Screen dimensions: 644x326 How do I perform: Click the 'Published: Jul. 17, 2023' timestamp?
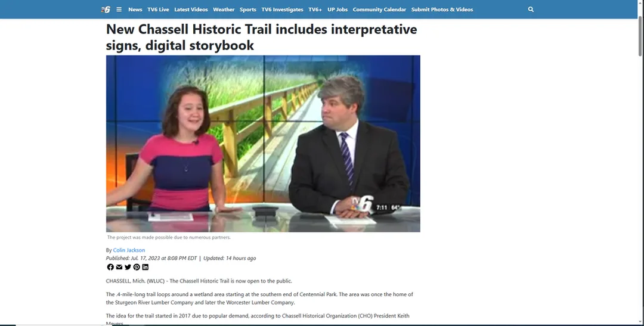[x=151, y=258]
